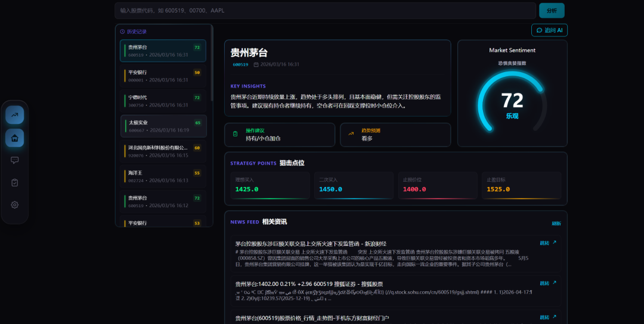Open headline 贵州茅台:1402.00 0.21% +2.96
This screenshot has width=644, height=324.
309,284
